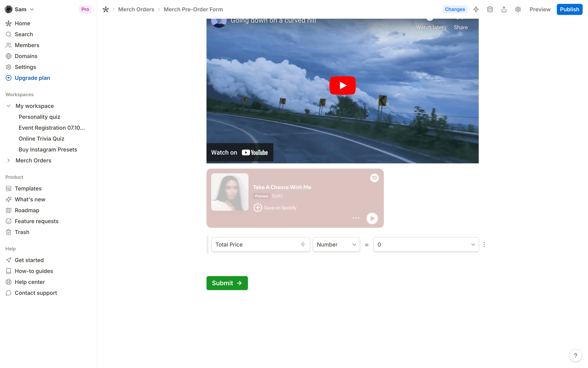Click the divide icon in Total Price field
Viewport: 588px width, 368px height.
click(303, 244)
